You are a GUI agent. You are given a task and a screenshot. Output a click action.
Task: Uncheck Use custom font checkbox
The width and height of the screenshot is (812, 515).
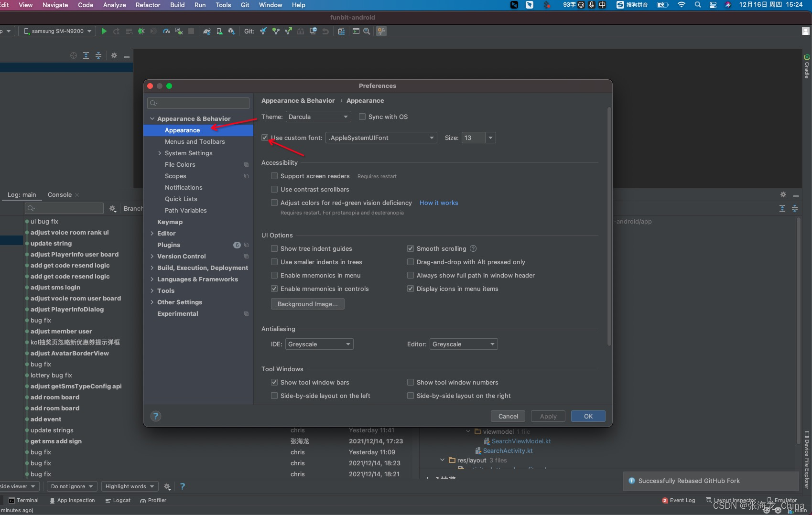point(265,138)
